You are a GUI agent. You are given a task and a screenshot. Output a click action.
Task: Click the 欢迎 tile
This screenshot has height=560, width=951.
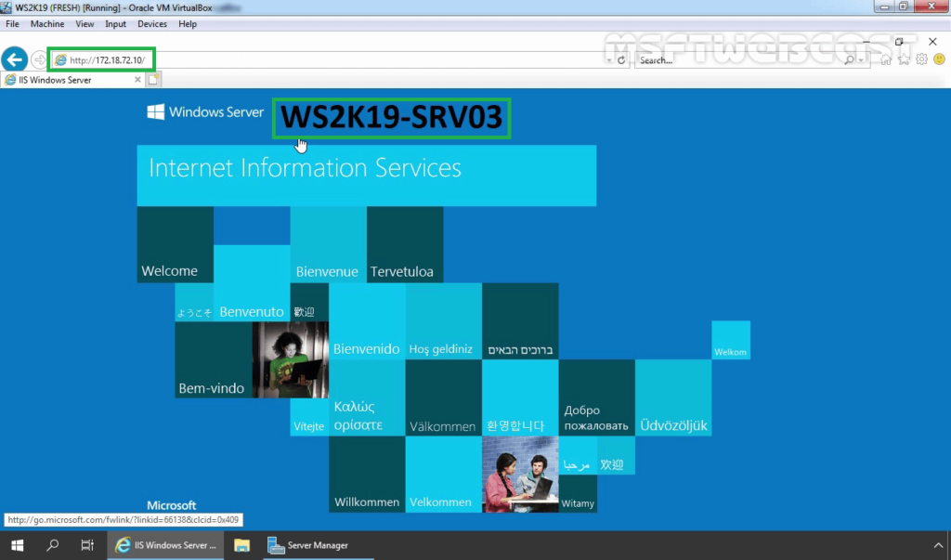coord(616,455)
